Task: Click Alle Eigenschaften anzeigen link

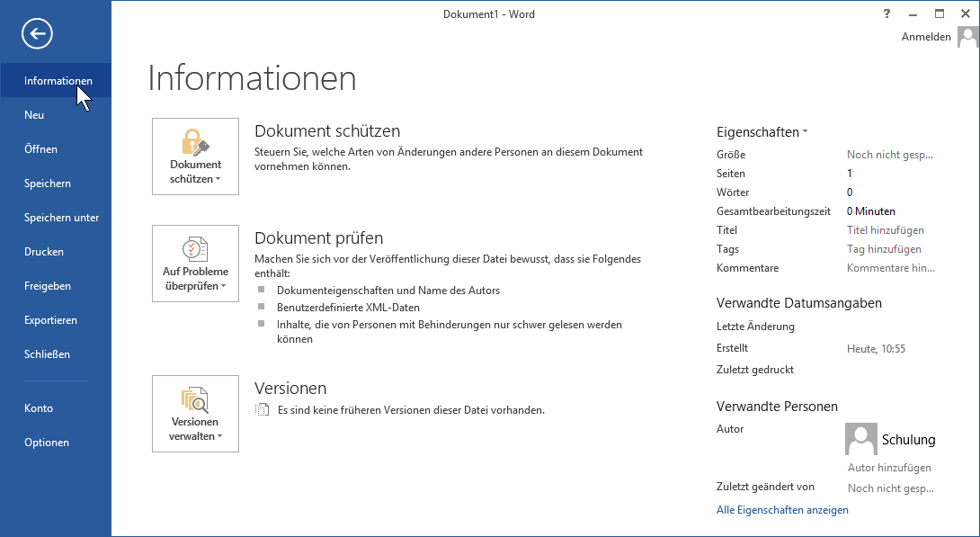Action: [x=782, y=510]
